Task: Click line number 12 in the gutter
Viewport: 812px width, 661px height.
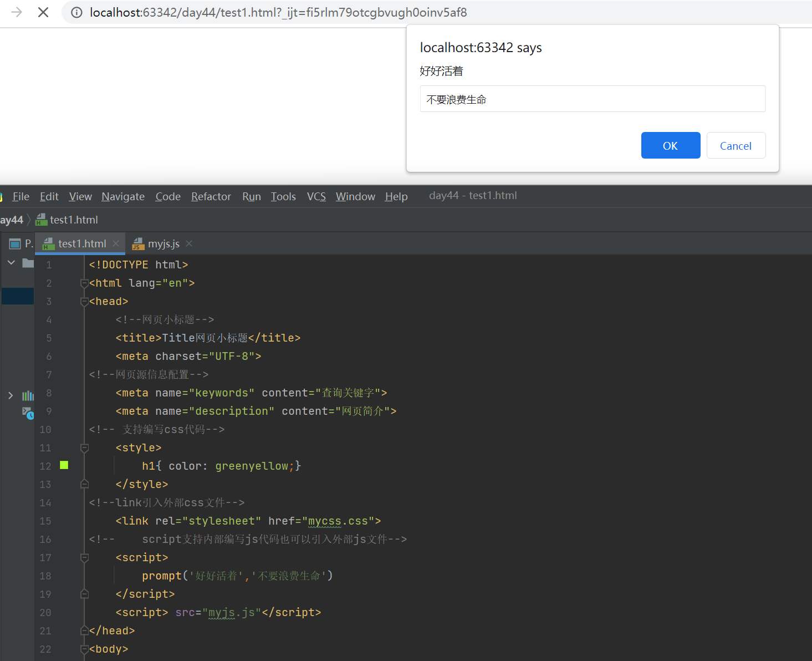Action: click(x=45, y=466)
